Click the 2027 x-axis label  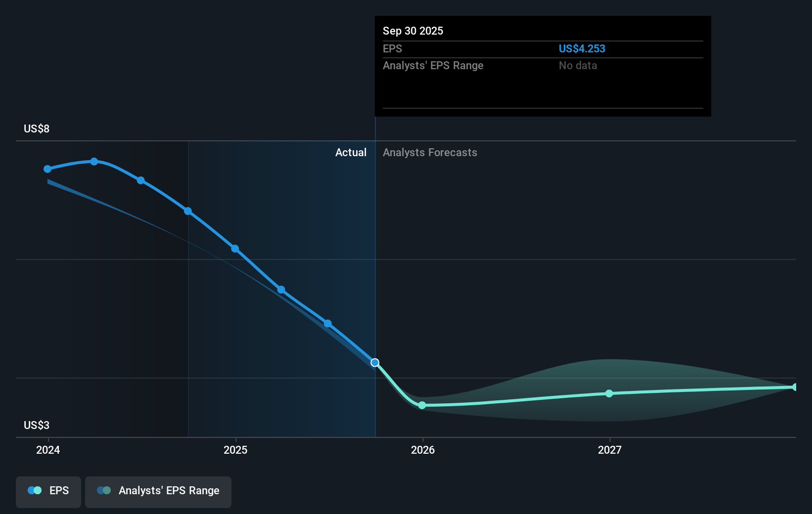point(609,450)
